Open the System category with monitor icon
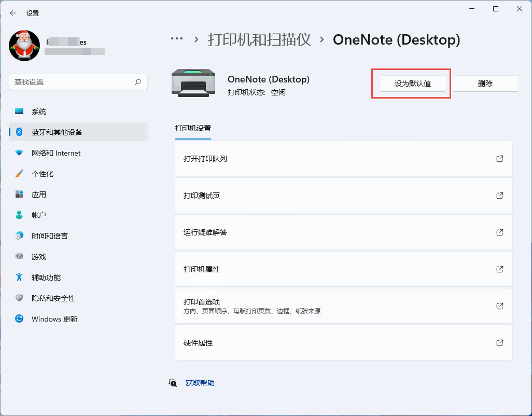532x416 pixels. [19, 112]
